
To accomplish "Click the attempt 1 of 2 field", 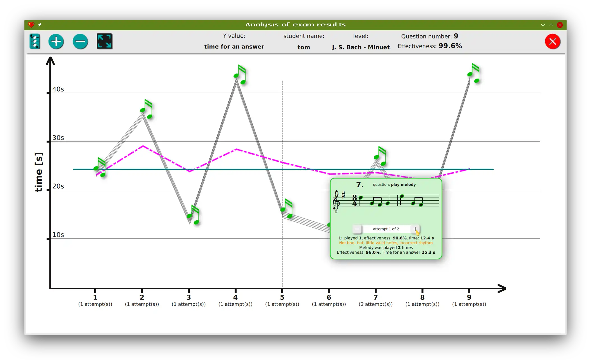I will 386,229.
